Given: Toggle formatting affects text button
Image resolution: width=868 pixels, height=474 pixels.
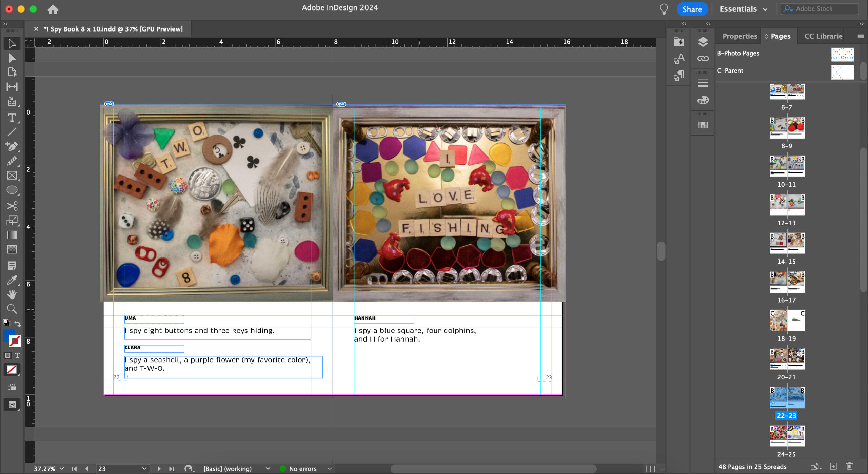Looking at the screenshot, I should 17,355.
